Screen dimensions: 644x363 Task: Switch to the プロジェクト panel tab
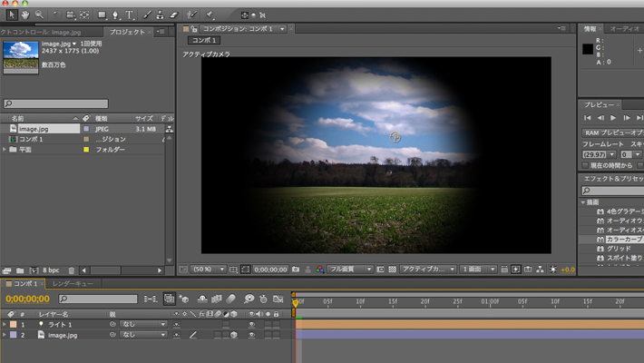pyautogui.click(x=127, y=32)
